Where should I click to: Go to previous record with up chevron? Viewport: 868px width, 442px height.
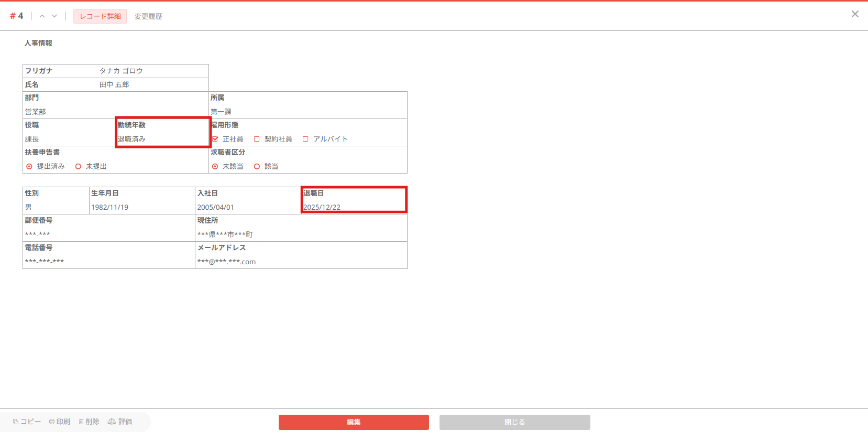42,16
